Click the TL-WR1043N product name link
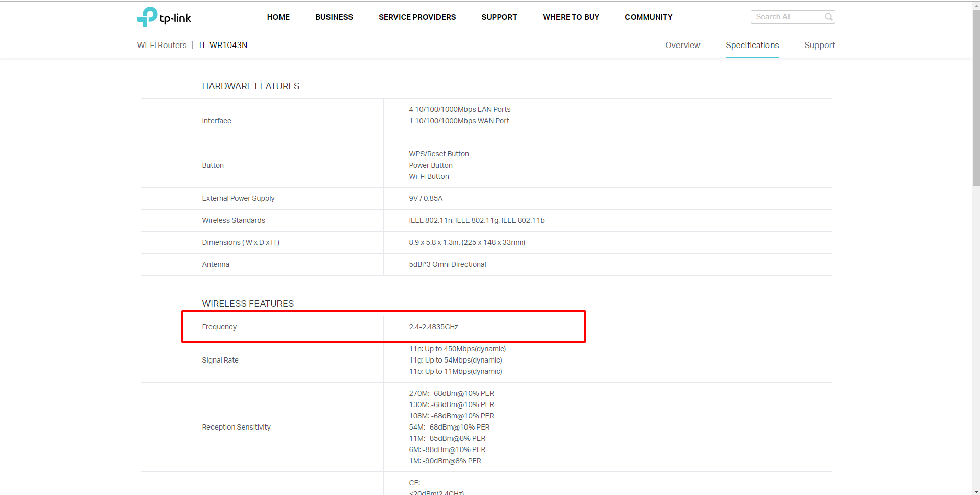Viewport: 980px width, 495px height. point(222,46)
